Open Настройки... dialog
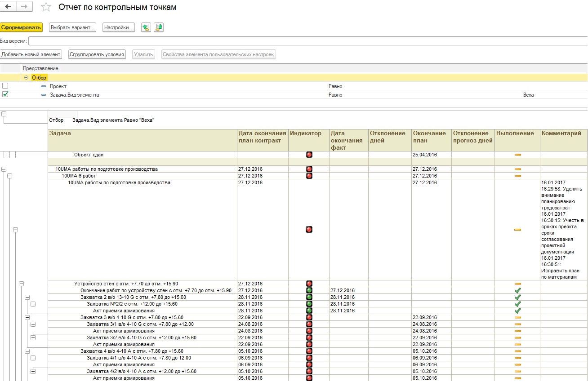The height and width of the screenshot is (382, 588). tap(119, 27)
